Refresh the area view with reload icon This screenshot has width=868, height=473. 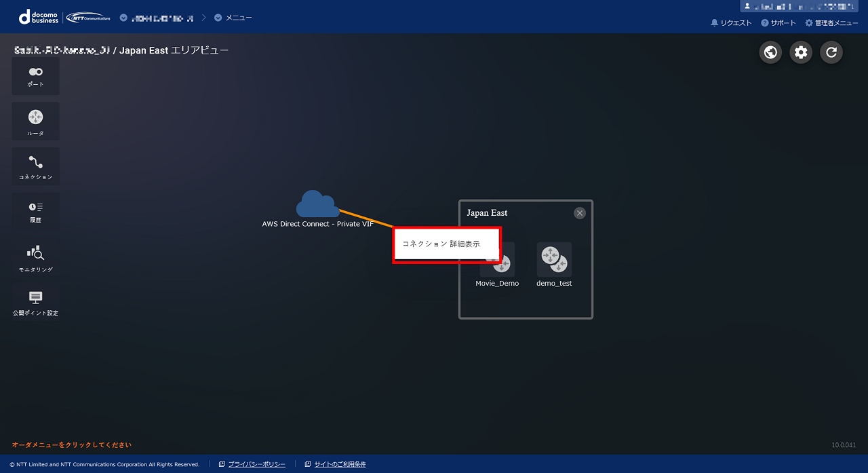tap(831, 52)
